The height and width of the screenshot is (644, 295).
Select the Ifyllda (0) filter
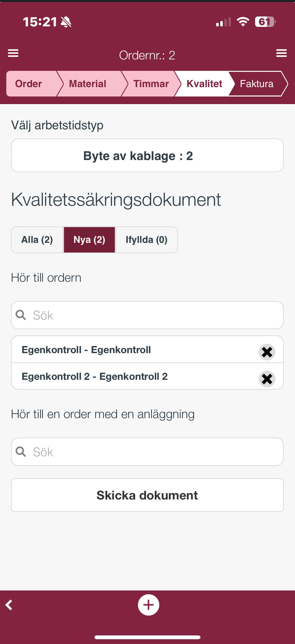click(147, 240)
